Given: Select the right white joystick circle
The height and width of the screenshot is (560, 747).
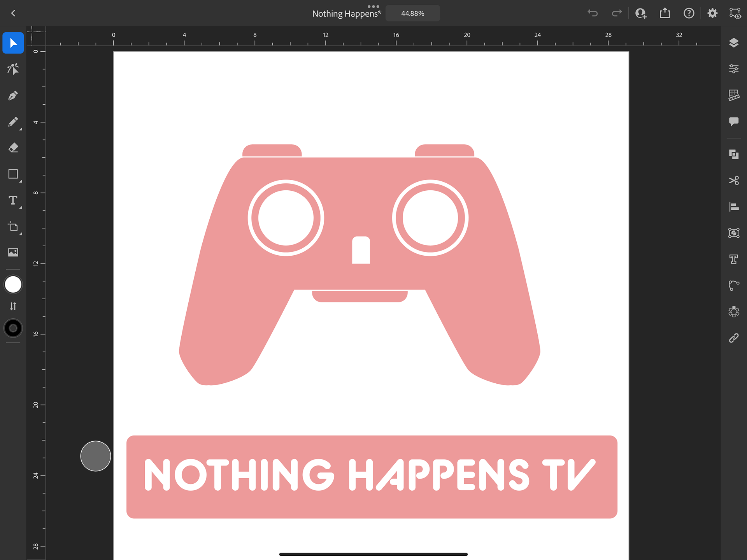Looking at the screenshot, I should click(430, 218).
